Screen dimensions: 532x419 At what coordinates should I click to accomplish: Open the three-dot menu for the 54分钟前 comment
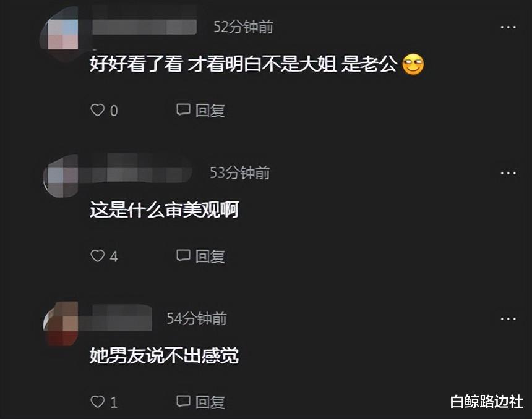click(x=508, y=319)
